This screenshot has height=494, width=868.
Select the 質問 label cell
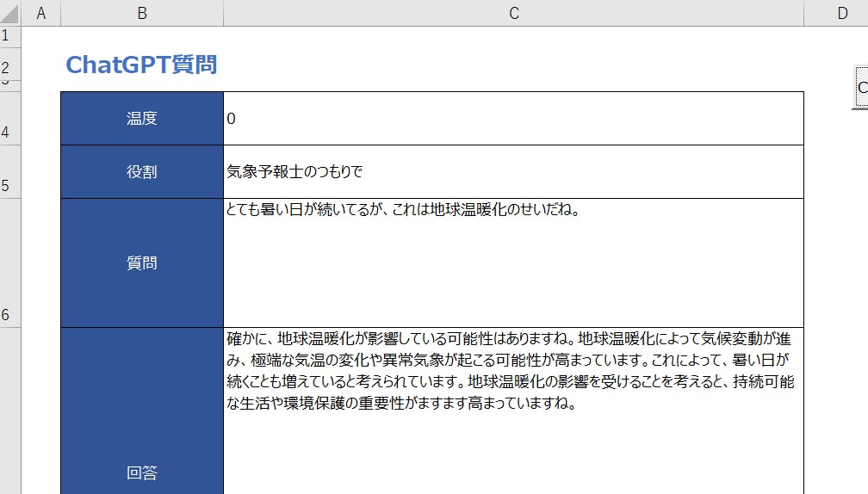coord(142,263)
